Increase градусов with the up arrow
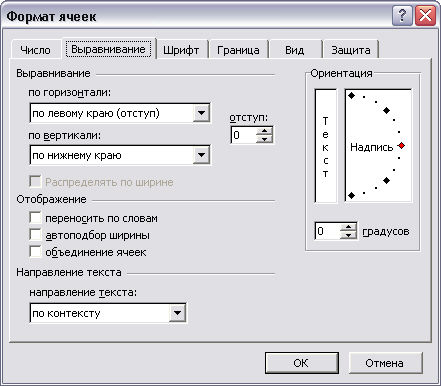 click(x=348, y=227)
